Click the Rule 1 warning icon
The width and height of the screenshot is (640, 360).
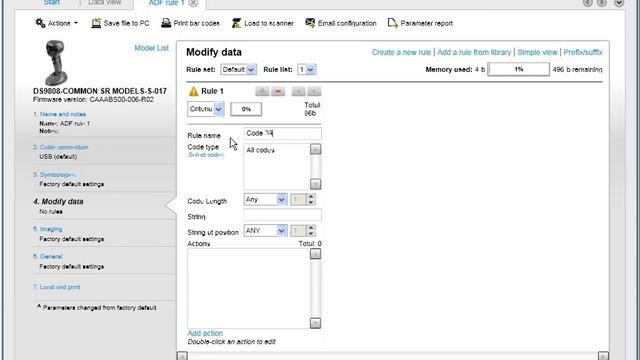pos(193,91)
